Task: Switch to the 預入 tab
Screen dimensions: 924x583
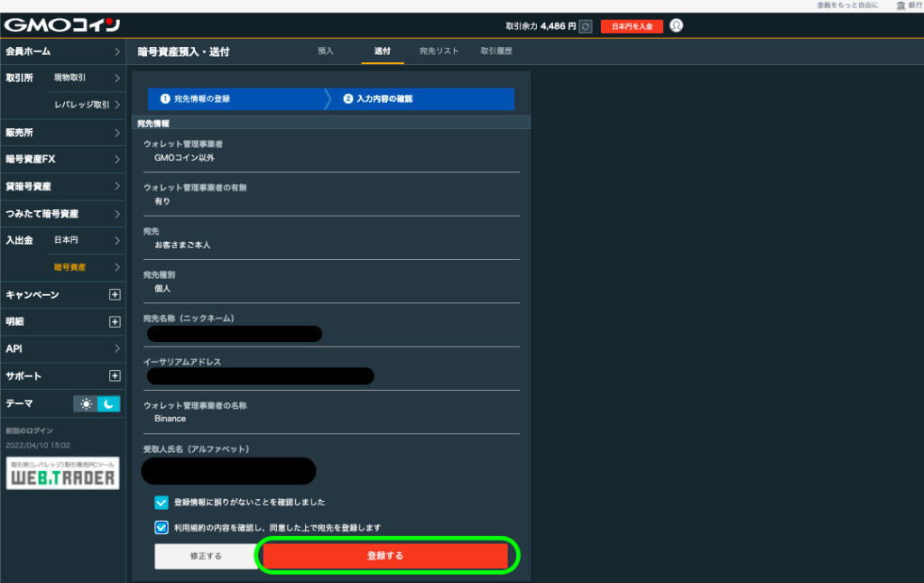Action: [325, 51]
